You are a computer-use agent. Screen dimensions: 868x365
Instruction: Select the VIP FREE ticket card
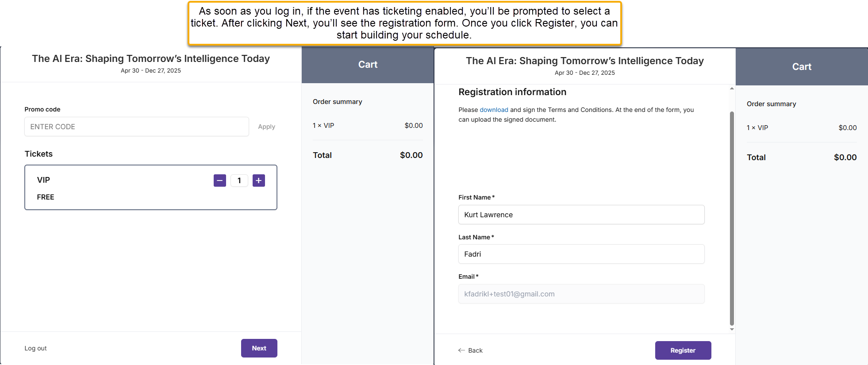click(151, 188)
